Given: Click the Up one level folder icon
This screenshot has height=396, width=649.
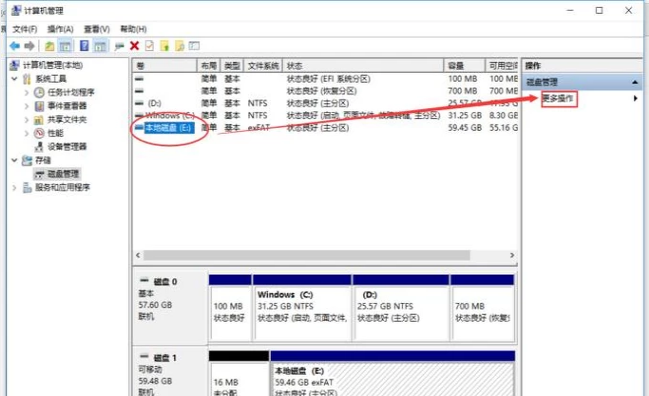Looking at the screenshot, I should point(50,46).
